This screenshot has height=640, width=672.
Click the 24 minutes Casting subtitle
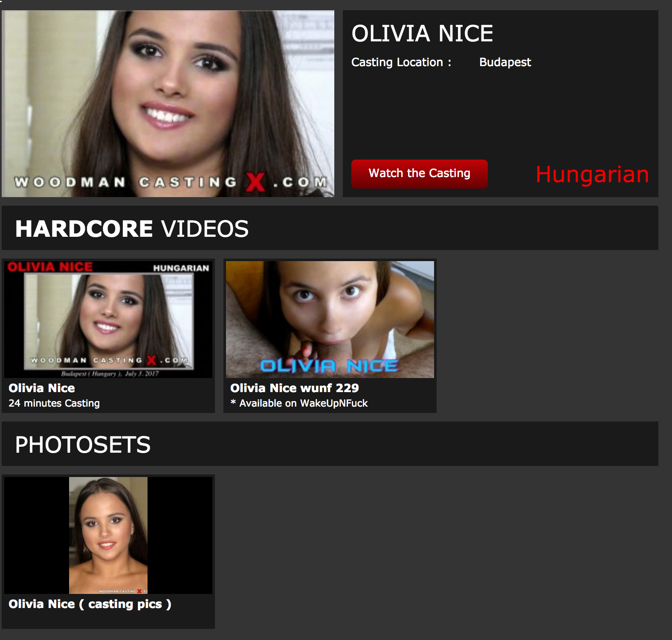pos(54,403)
